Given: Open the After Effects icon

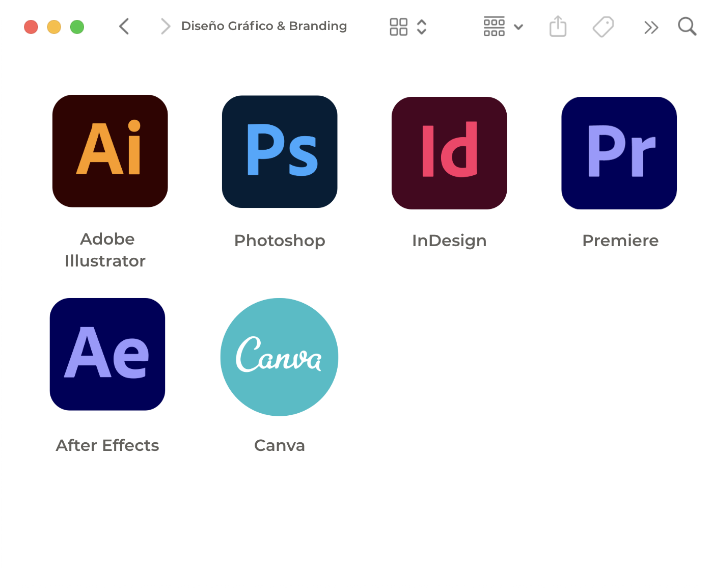Looking at the screenshot, I should pyautogui.click(x=107, y=354).
